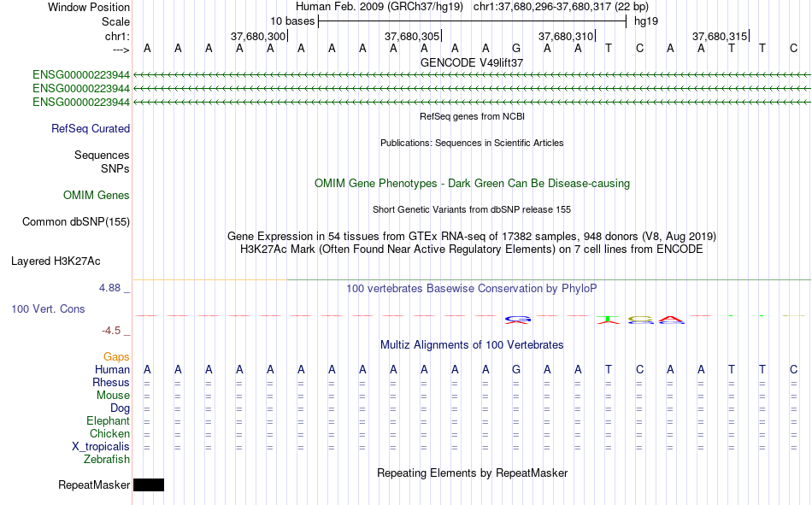Click the 37,680,305 ruler position label
The width and height of the screenshot is (812, 505).
(x=412, y=36)
